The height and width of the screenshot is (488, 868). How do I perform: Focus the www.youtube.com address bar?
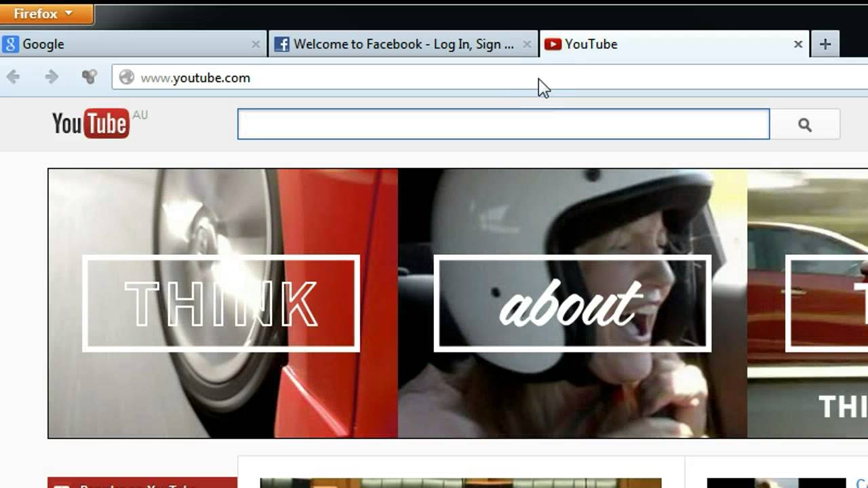coord(490,77)
